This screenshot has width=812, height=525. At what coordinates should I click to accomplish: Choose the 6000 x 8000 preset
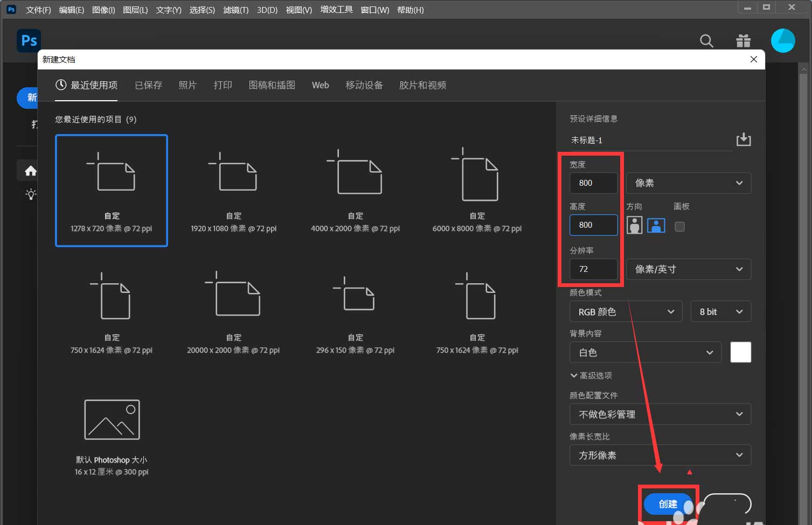point(477,191)
